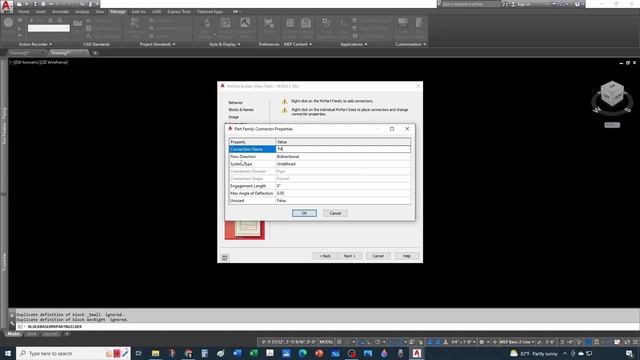
Task: Maximize the Connector Properties dialog
Action: point(392,129)
